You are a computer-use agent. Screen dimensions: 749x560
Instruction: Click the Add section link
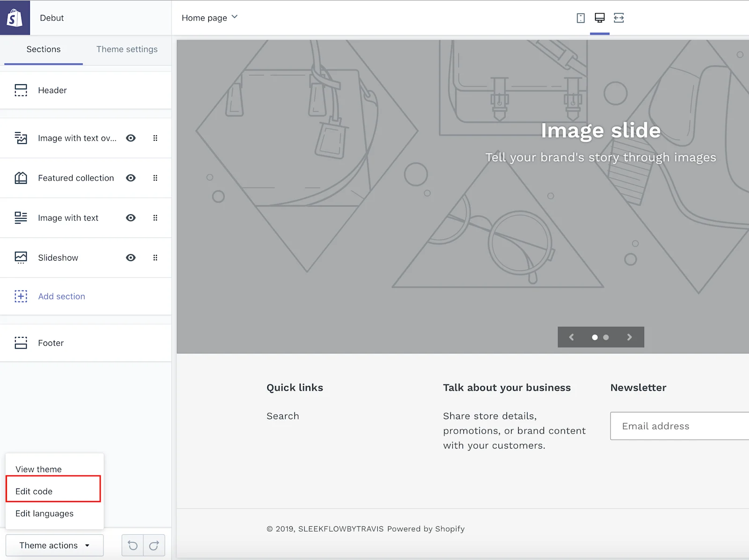click(x=61, y=296)
